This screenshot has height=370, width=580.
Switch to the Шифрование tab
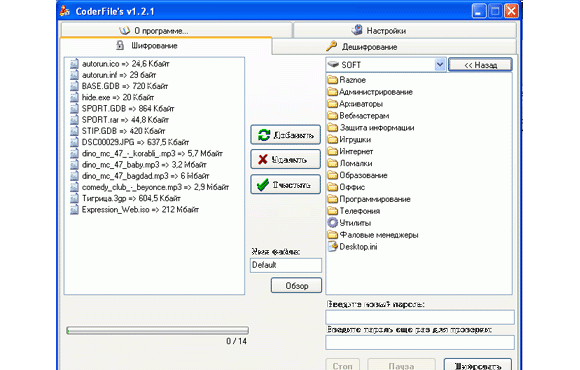[166, 46]
